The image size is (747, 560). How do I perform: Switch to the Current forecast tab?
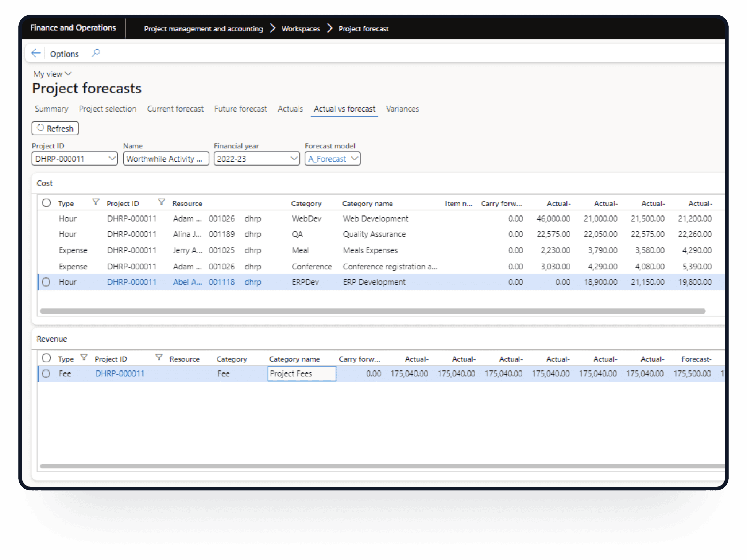(x=175, y=109)
